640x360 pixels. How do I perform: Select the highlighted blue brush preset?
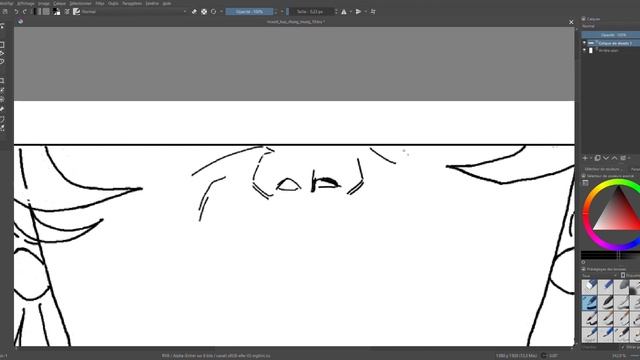tap(589, 302)
